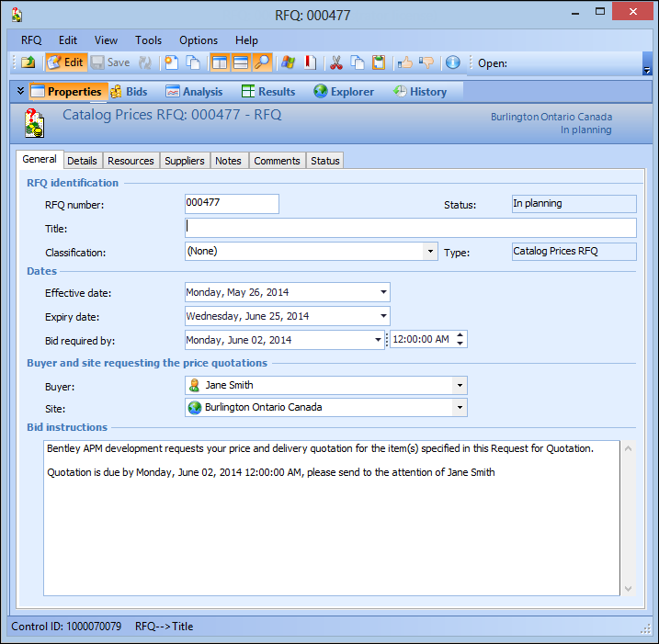This screenshot has height=644, width=659.
Task: Click the thumbs-down reject icon
Action: coord(426,62)
